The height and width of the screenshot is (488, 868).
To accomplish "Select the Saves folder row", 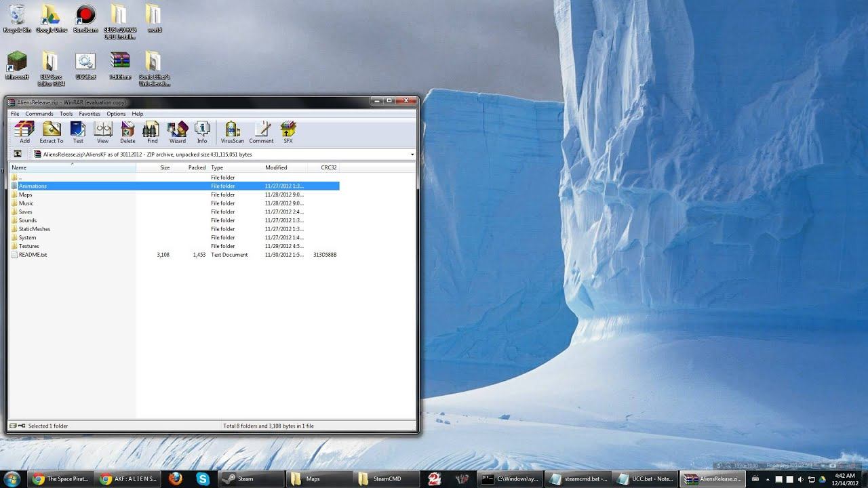I will coord(174,211).
